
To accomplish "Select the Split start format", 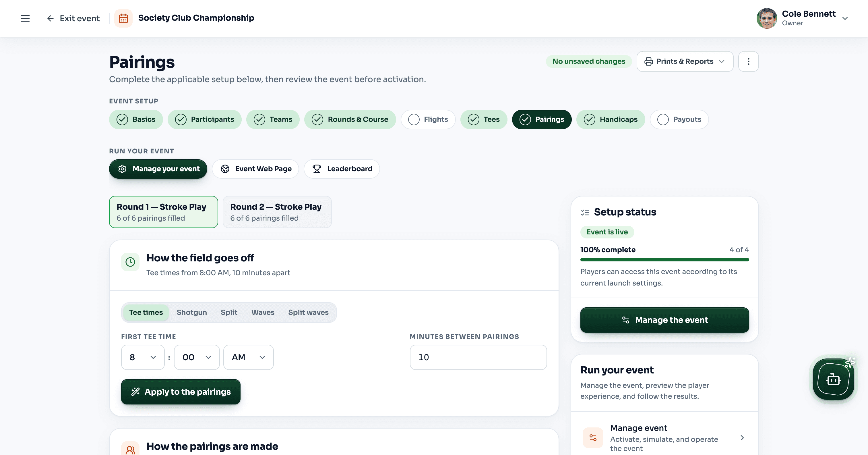I will tap(229, 312).
